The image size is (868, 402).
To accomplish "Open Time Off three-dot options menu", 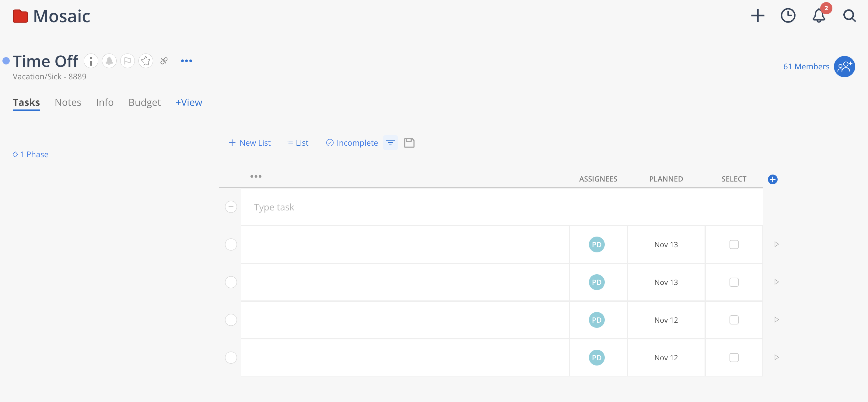I will [186, 61].
